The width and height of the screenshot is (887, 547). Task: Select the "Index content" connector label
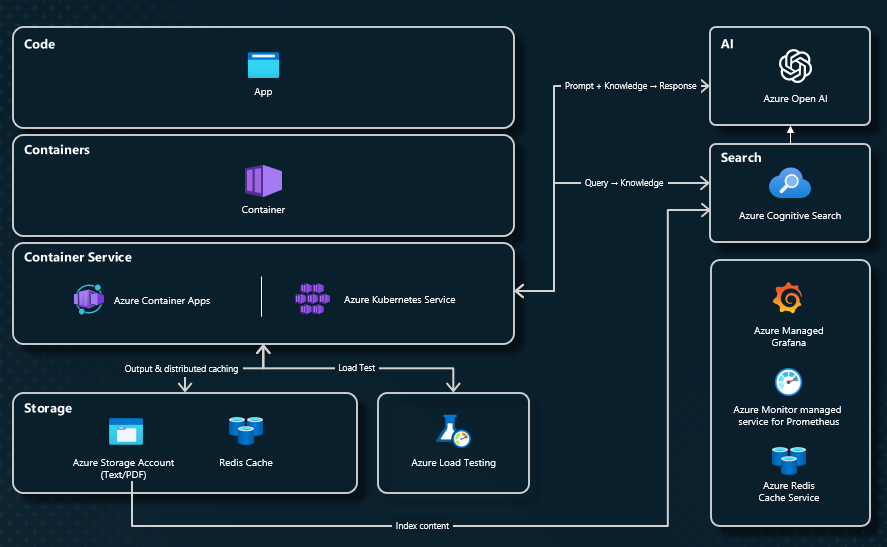(422, 526)
